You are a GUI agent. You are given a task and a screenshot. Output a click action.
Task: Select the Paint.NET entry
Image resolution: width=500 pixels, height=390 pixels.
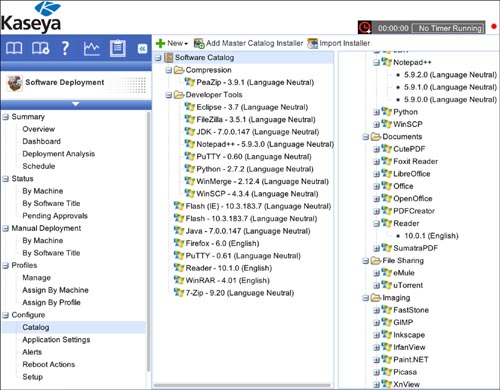411,360
